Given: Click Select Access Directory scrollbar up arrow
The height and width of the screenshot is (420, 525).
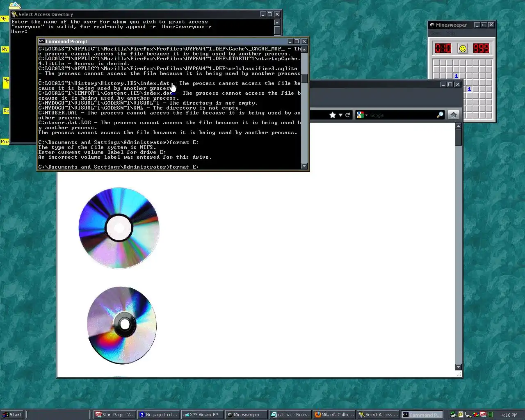Looking at the screenshot, I should [277, 23].
